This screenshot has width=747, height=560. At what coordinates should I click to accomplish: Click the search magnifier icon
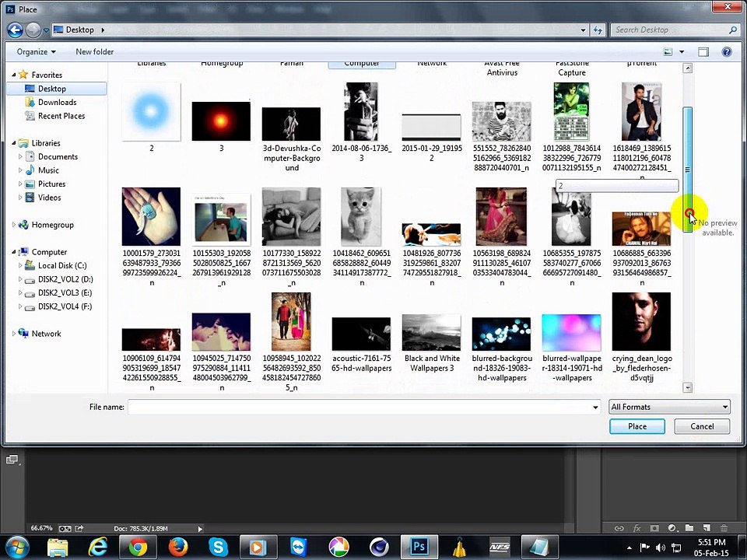[x=733, y=30]
